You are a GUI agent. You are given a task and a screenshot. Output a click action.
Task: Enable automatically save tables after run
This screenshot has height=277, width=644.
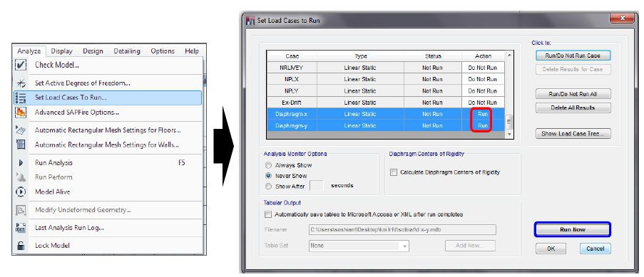coord(268,214)
